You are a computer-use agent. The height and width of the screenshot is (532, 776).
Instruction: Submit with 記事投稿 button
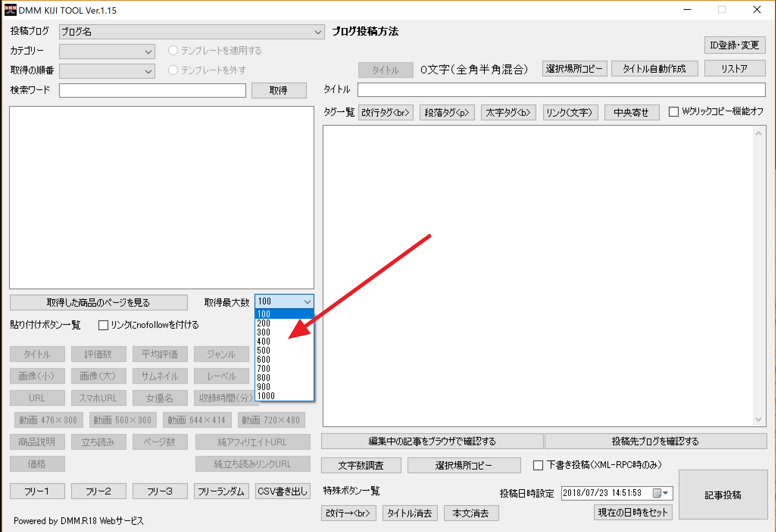click(723, 495)
